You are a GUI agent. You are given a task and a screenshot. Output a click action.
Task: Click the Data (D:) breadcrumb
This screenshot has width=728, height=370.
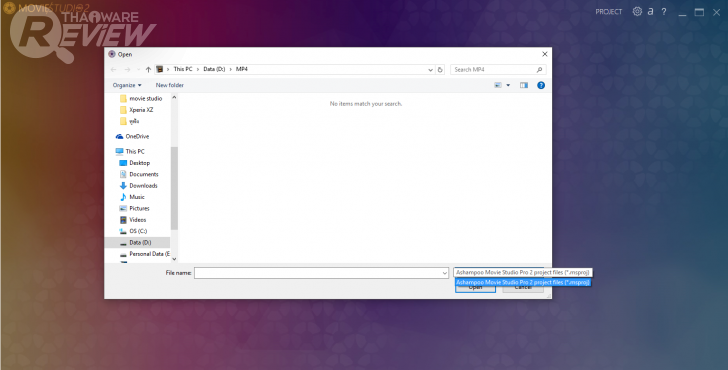[214, 69]
